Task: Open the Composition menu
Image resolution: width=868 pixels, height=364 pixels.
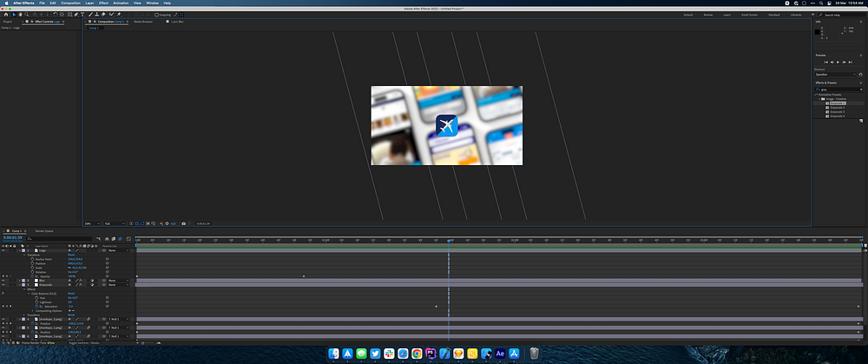Action: [x=70, y=3]
